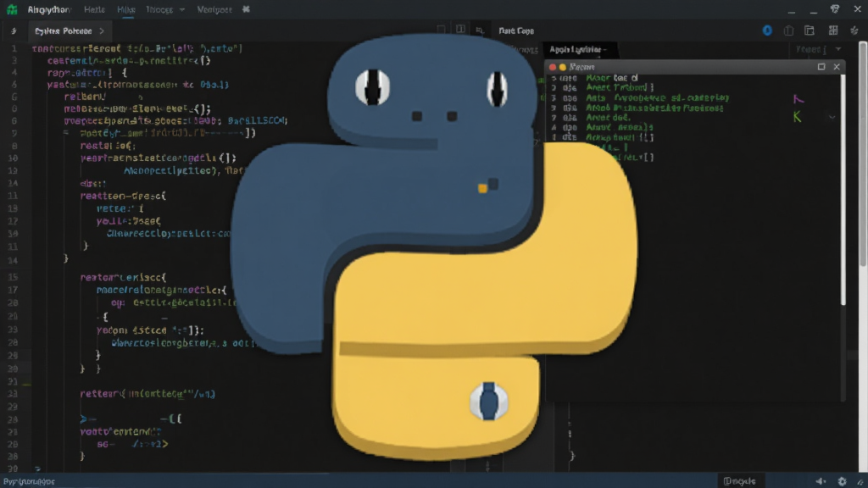Click the text label right of the layout icons
This screenshot has height=488, width=868.
(x=516, y=31)
